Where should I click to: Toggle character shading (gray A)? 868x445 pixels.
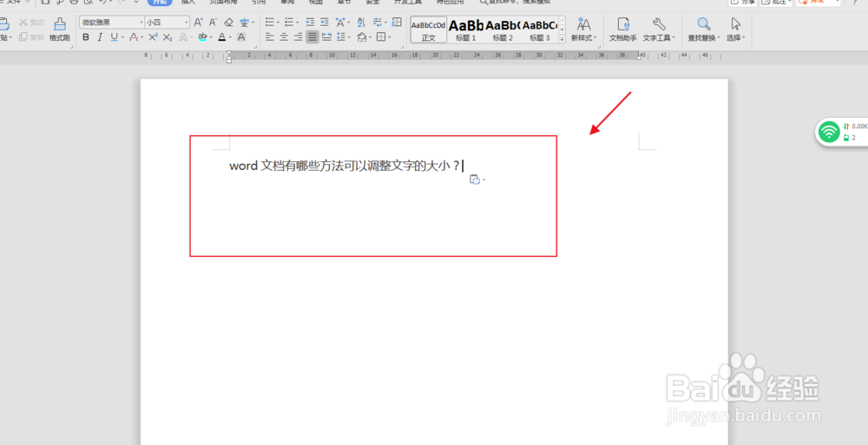[x=241, y=37]
